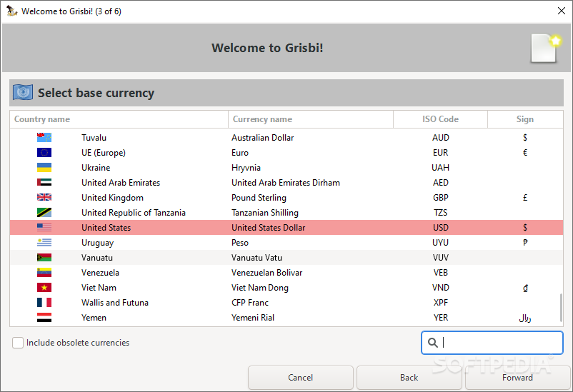Click the Hryvnia currency name cell
Screen dimensions: 573x392
246,168
